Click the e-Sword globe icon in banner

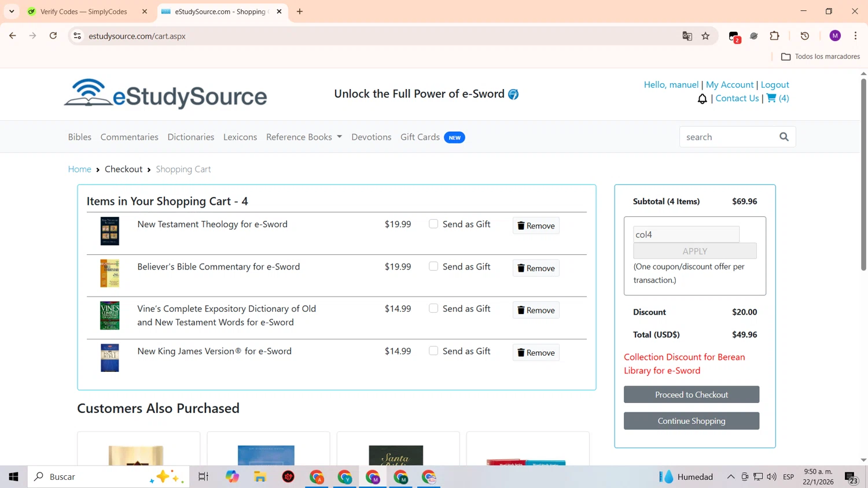pos(513,94)
